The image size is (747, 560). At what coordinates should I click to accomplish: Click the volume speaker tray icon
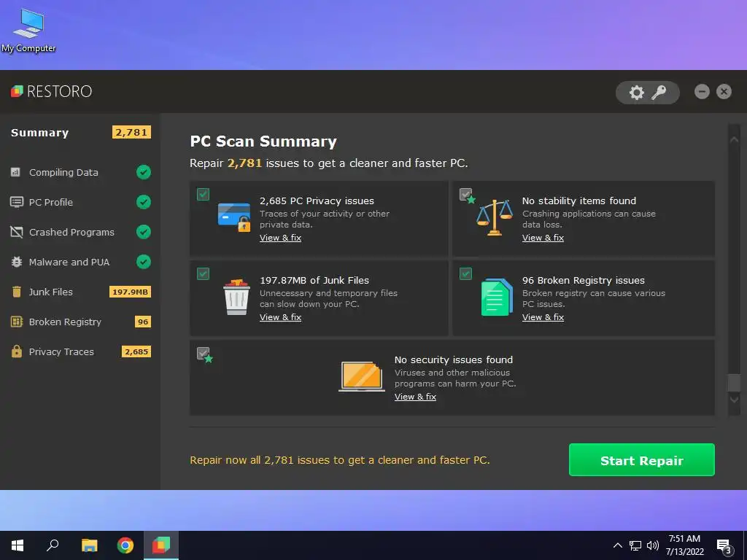point(653,545)
